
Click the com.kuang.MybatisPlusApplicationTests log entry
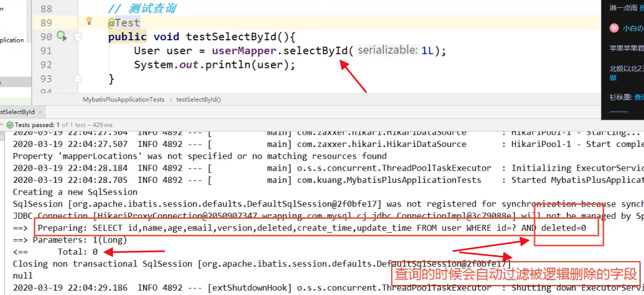pos(328,180)
